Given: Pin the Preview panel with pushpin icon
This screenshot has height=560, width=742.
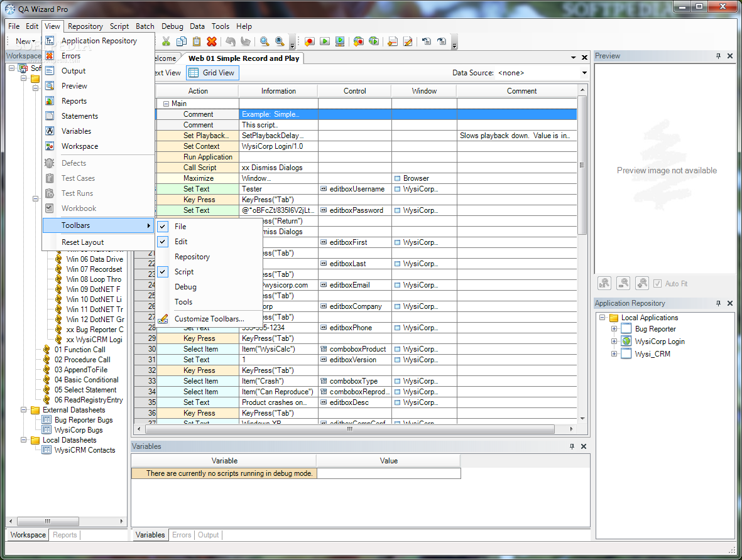Looking at the screenshot, I should [718, 56].
